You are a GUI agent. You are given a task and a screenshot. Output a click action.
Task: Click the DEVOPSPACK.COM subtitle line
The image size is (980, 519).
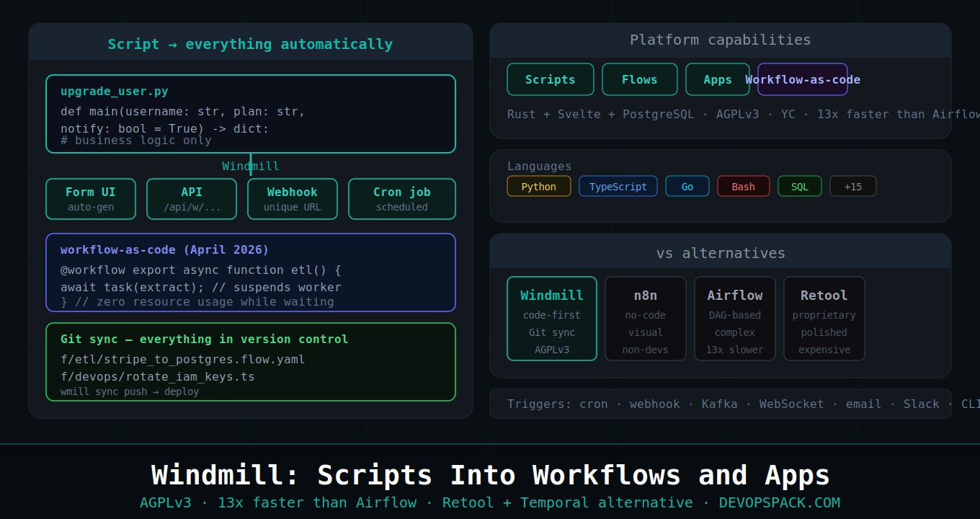pos(490,502)
